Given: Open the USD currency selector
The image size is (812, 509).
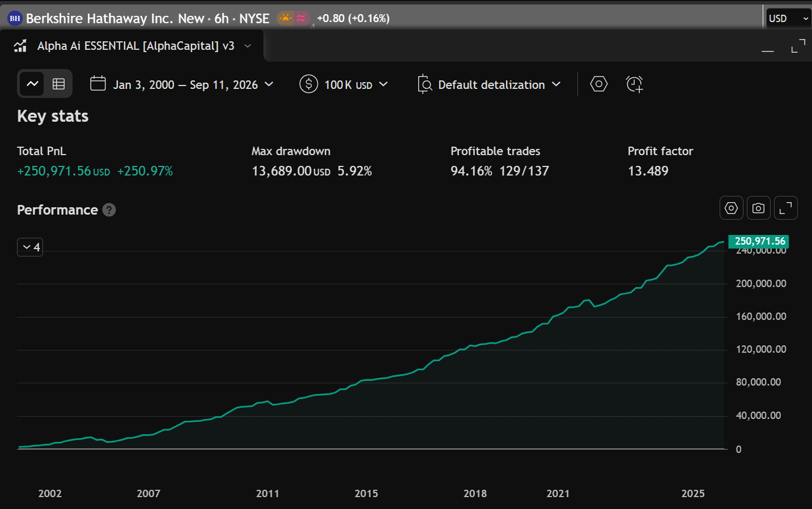Looking at the screenshot, I should tap(788, 19).
